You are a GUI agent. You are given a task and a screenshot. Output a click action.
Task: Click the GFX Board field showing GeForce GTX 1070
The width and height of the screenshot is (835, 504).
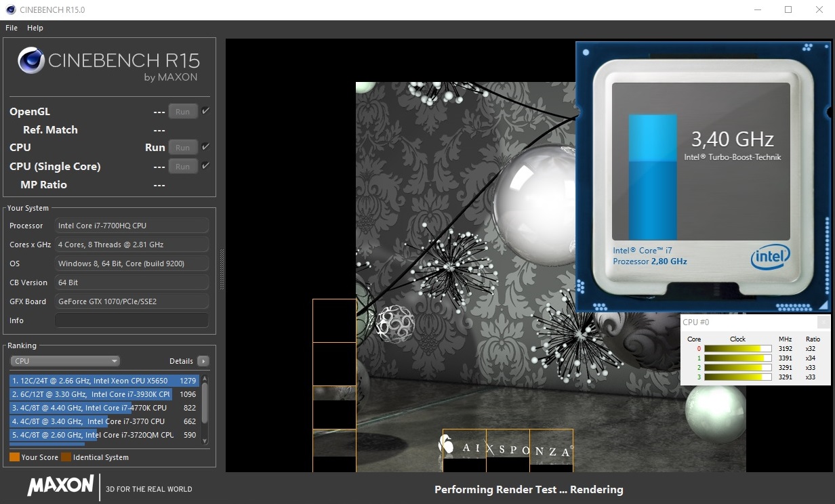[x=131, y=301]
